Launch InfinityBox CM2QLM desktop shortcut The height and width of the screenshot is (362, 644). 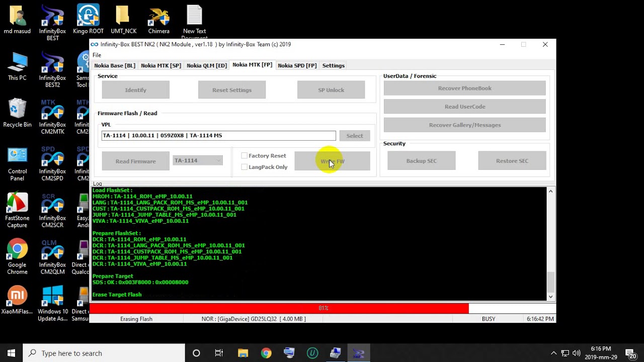52,256
